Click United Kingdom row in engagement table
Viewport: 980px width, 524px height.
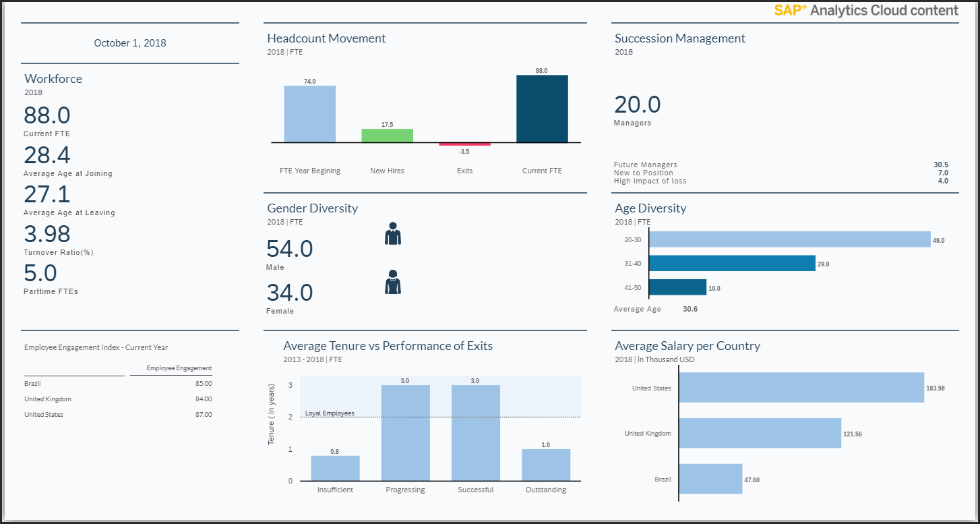coord(118,399)
